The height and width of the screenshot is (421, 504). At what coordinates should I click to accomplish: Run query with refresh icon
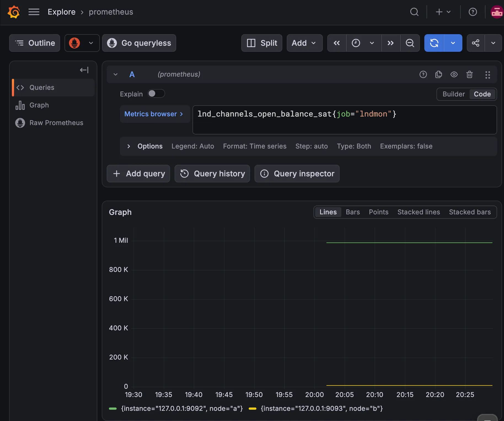(434, 43)
